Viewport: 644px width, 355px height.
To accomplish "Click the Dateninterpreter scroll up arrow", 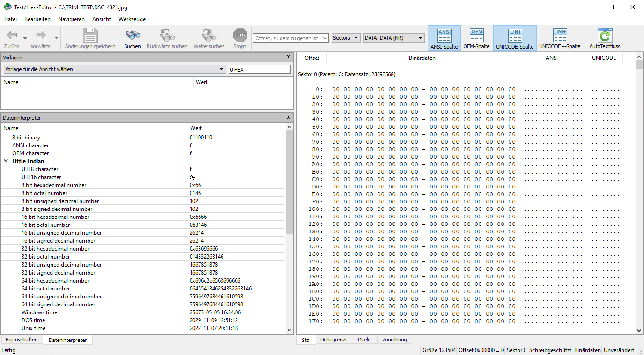I will coord(289,127).
